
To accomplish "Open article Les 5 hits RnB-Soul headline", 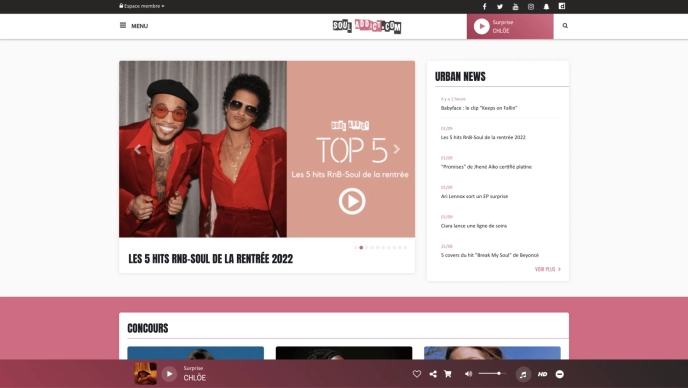I will (211, 259).
